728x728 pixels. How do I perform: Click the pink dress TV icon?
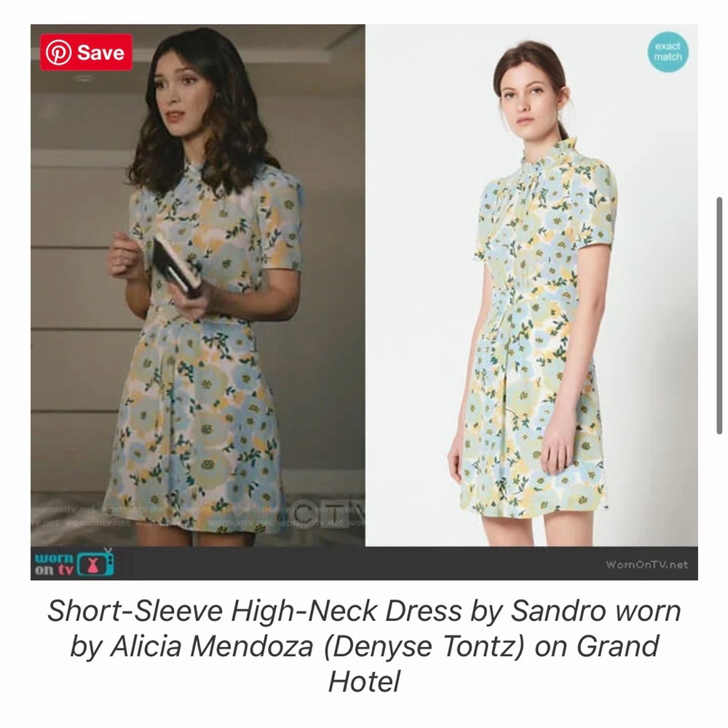(x=95, y=564)
